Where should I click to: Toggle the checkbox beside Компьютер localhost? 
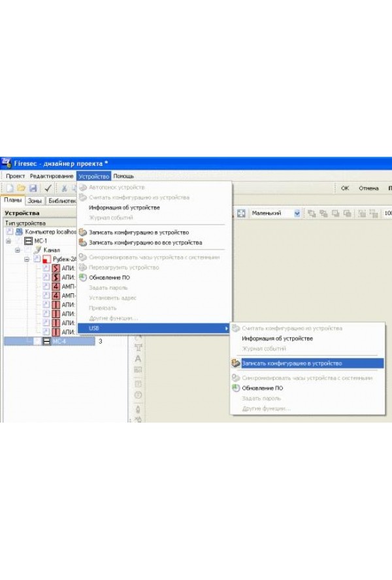(x=10, y=231)
